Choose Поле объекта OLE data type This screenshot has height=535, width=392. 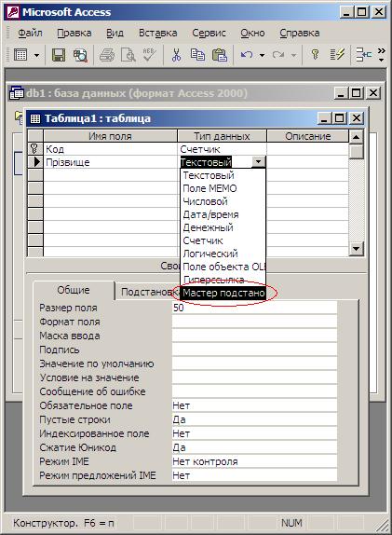pyautogui.click(x=223, y=267)
